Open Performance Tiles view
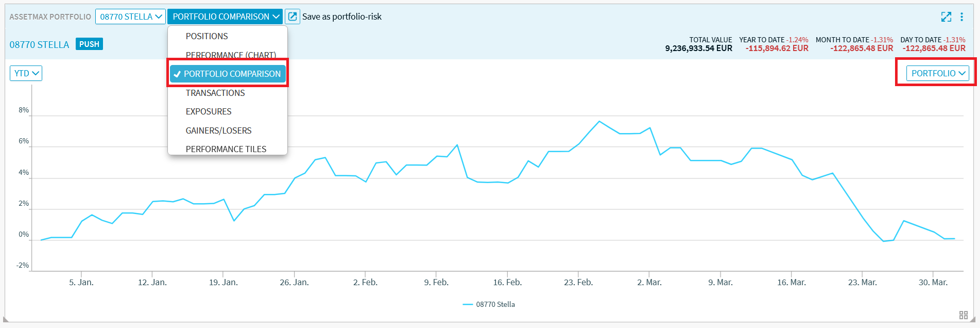This screenshot has width=980, height=328. 226,149
